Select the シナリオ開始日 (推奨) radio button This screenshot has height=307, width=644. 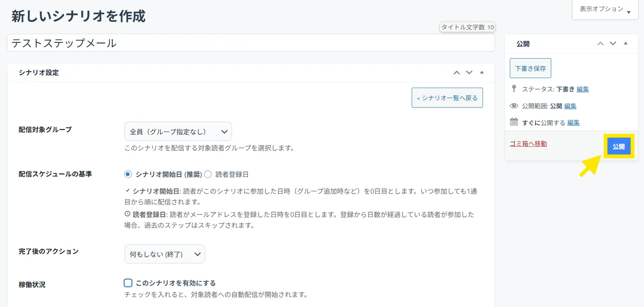pyautogui.click(x=128, y=174)
